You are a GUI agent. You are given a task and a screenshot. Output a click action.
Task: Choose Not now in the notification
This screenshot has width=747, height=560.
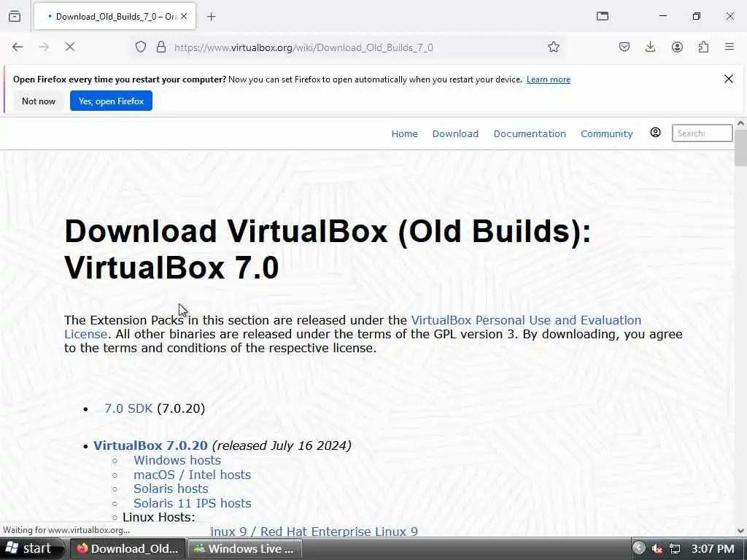click(39, 101)
